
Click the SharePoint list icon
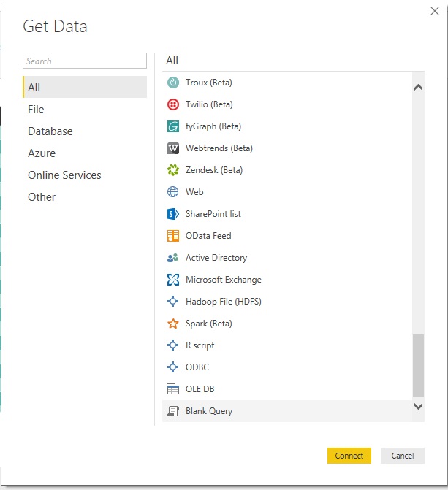coord(173,214)
